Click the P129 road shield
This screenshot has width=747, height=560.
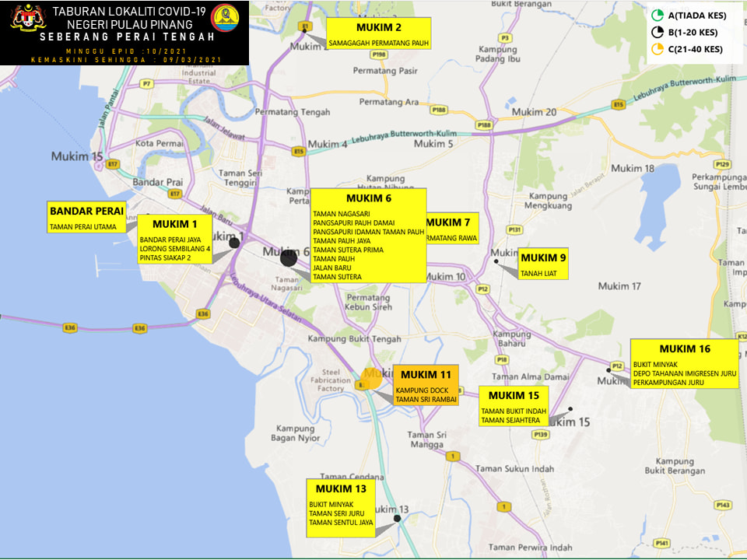click(x=722, y=164)
